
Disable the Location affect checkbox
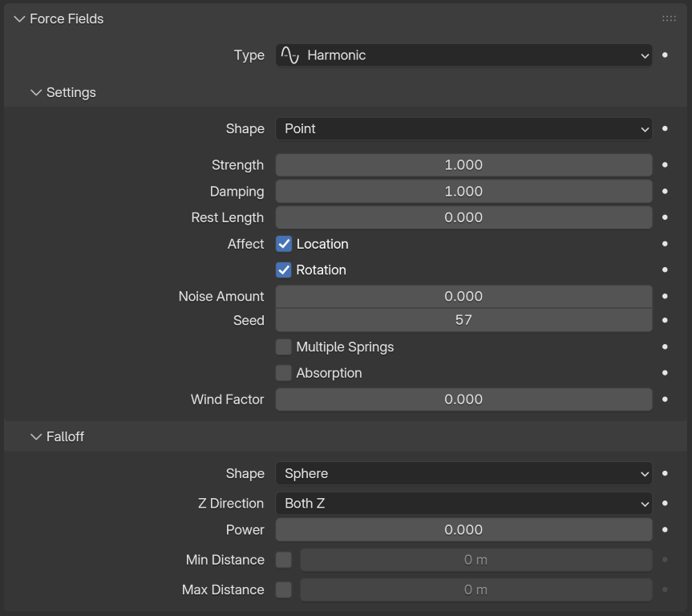284,244
